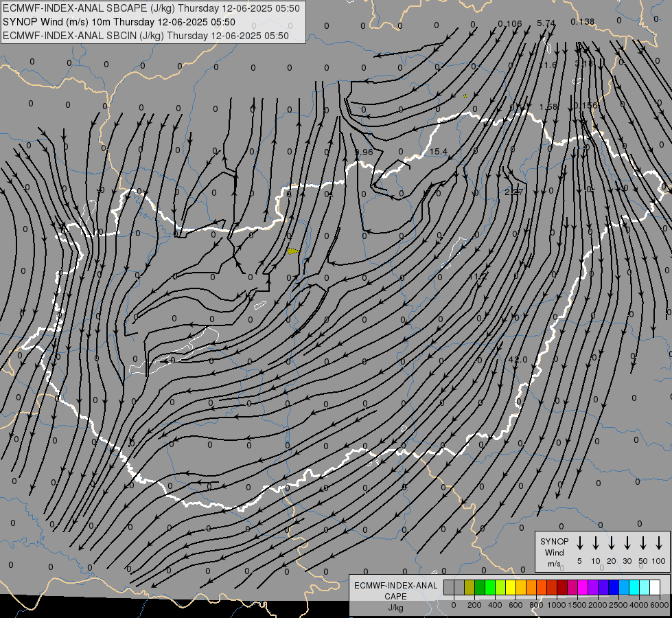
Task: Select the map value 11.2
Action: click(478, 277)
